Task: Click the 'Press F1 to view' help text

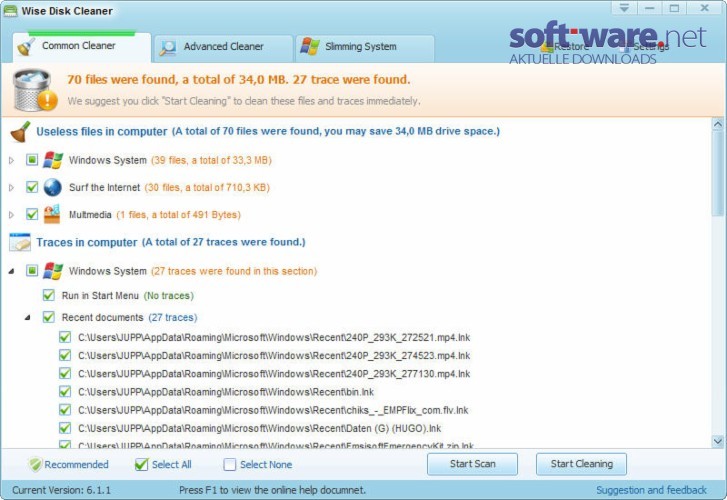Action: (272, 490)
